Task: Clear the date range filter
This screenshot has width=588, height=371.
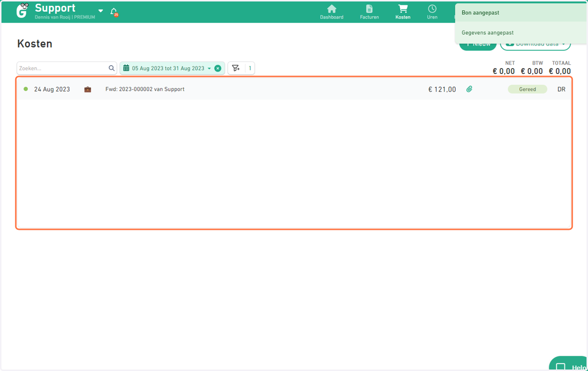Action: [x=218, y=68]
